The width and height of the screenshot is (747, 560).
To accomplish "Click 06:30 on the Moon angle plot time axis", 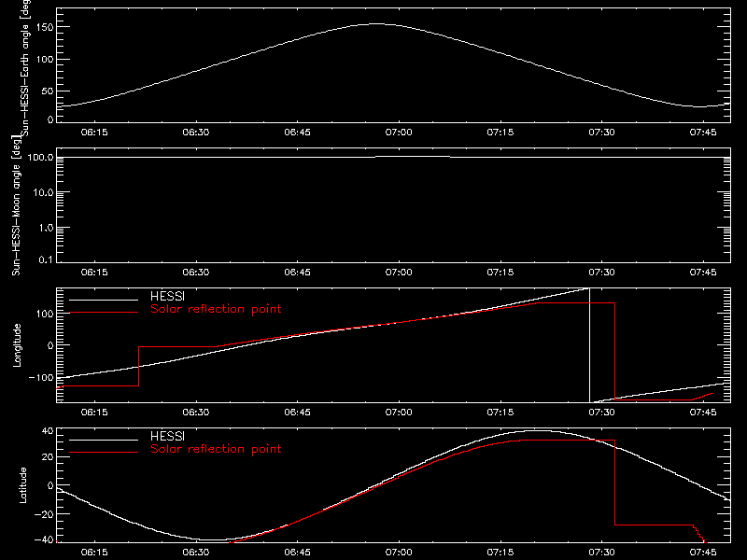I will coord(196,272).
